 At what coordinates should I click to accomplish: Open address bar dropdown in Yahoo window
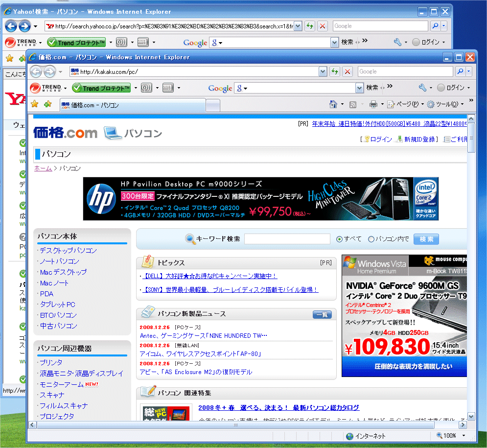pos(298,26)
